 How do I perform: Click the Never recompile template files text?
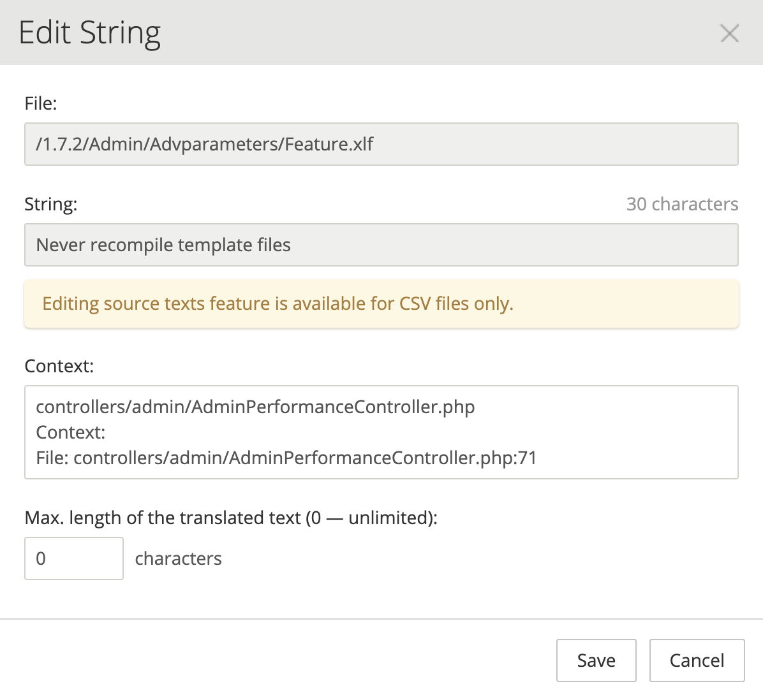(163, 245)
